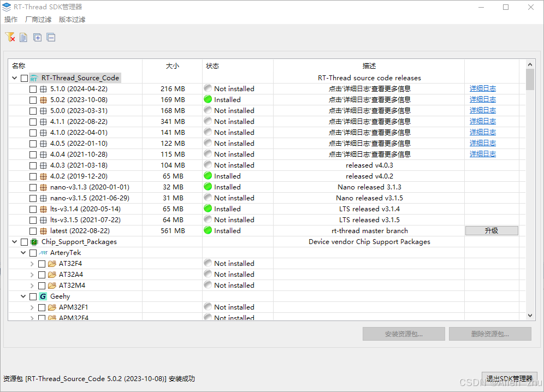
Task: Click the package icon for 5.0.2 (2023-10-08)
Action: [43, 100]
